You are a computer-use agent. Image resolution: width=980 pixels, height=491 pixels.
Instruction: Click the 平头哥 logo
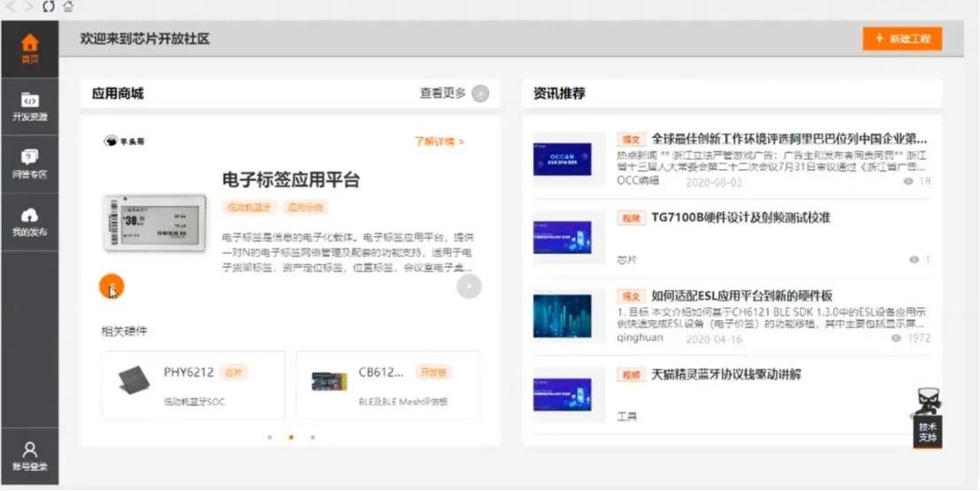[124, 142]
